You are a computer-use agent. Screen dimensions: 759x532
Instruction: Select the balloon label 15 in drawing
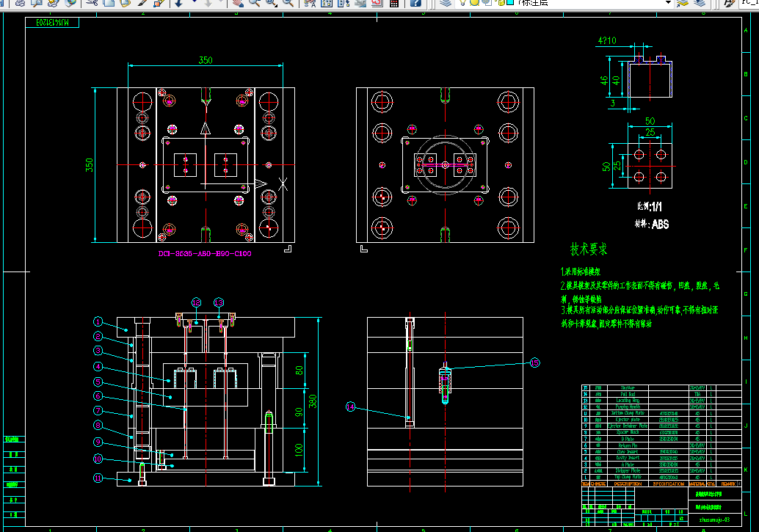tap(534, 362)
